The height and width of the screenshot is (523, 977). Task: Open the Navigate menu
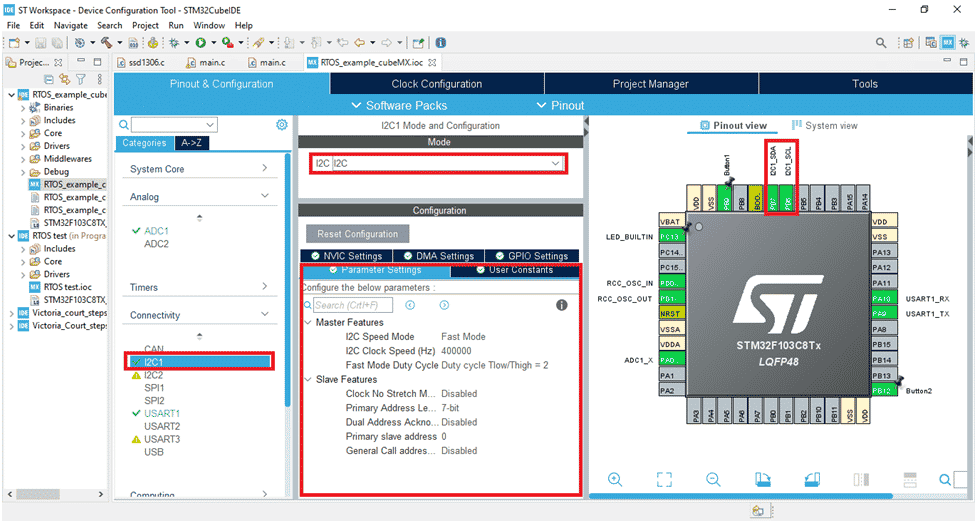point(70,26)
